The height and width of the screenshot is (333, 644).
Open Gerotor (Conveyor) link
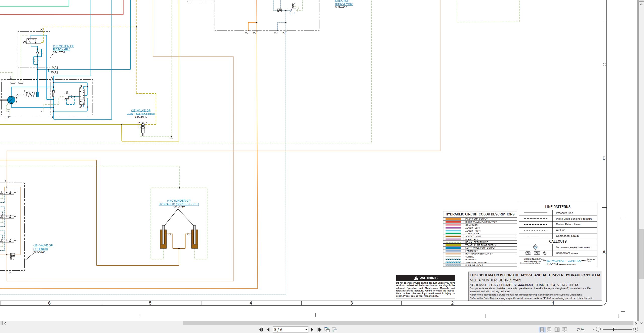[x=344, y=3]
